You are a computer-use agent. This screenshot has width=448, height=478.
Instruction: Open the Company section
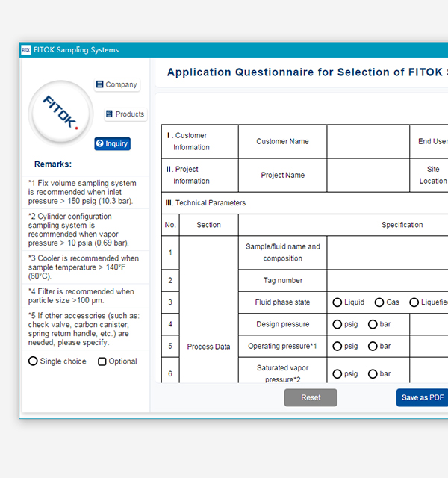tap(117, 84)
